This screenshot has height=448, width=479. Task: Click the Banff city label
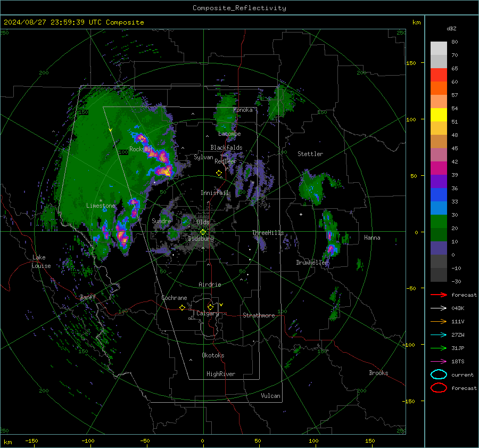point(88,297)
